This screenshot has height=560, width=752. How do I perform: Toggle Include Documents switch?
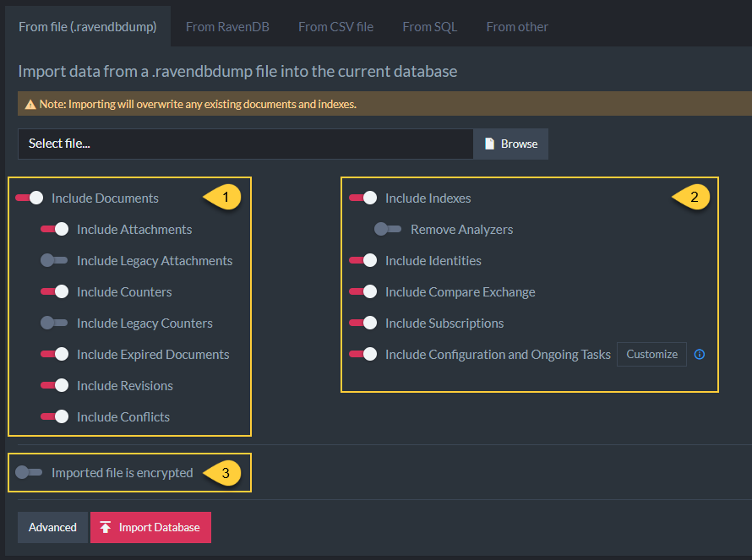(30, 198)
